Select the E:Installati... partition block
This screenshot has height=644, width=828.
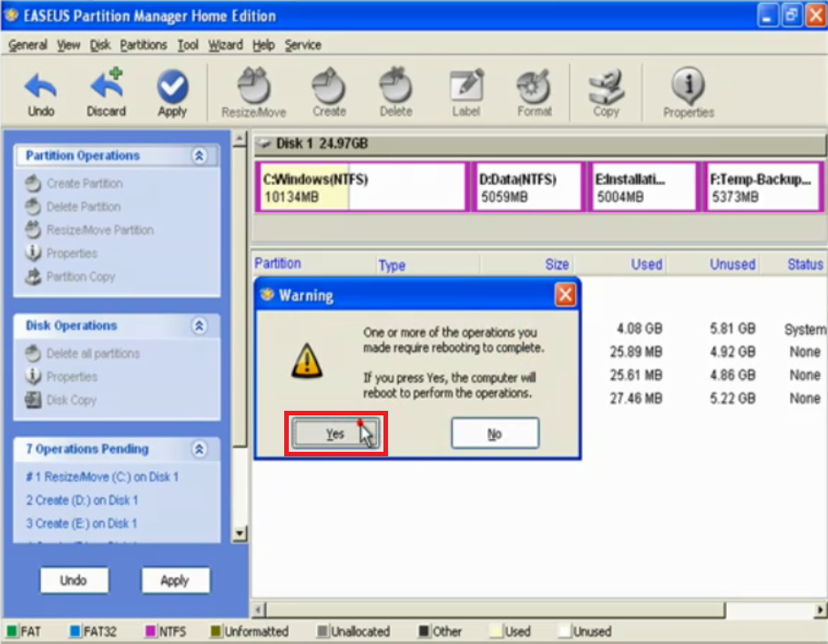643,187
